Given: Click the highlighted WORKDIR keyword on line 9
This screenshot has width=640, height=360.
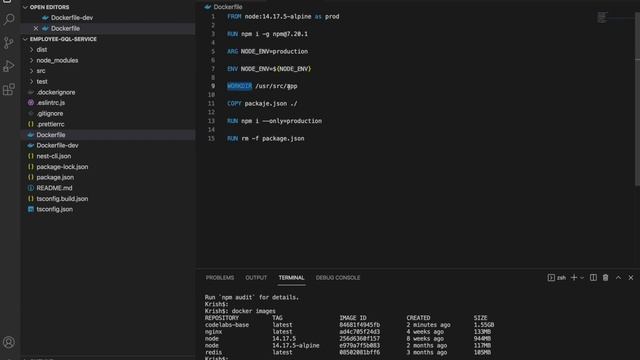Looking at the screenshot, I should [240, 86].
